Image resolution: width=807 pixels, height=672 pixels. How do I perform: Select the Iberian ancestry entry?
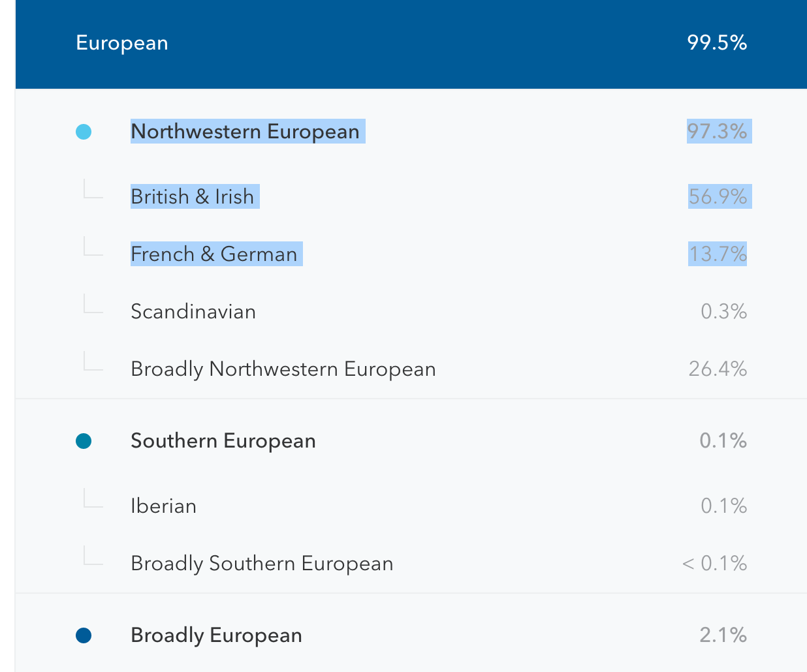click(x=164, y=506)
